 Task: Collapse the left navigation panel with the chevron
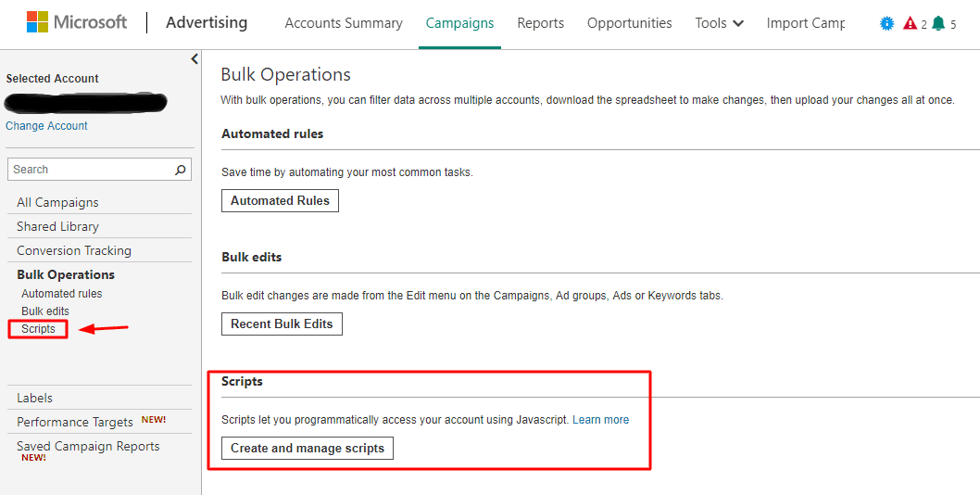(195, 58)
